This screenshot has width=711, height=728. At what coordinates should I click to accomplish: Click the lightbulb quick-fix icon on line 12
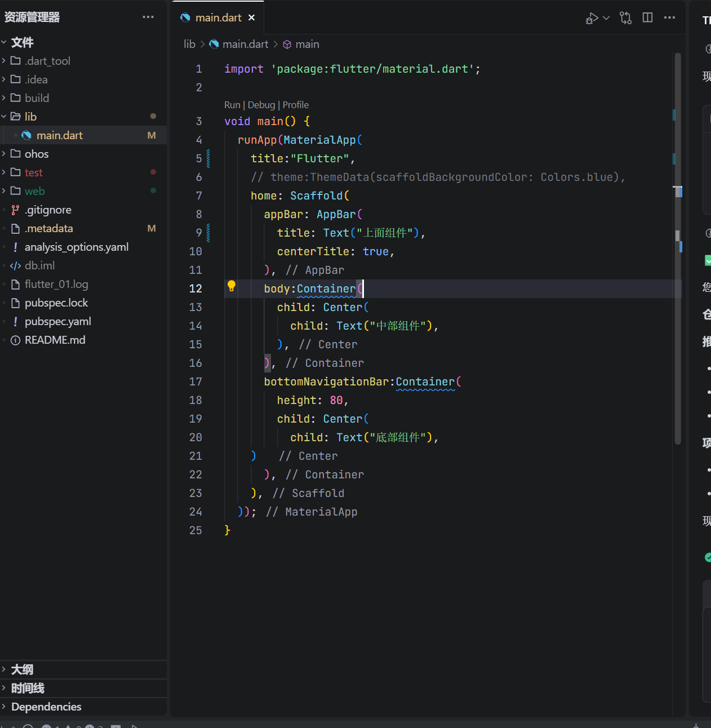[x=231, y=286]
